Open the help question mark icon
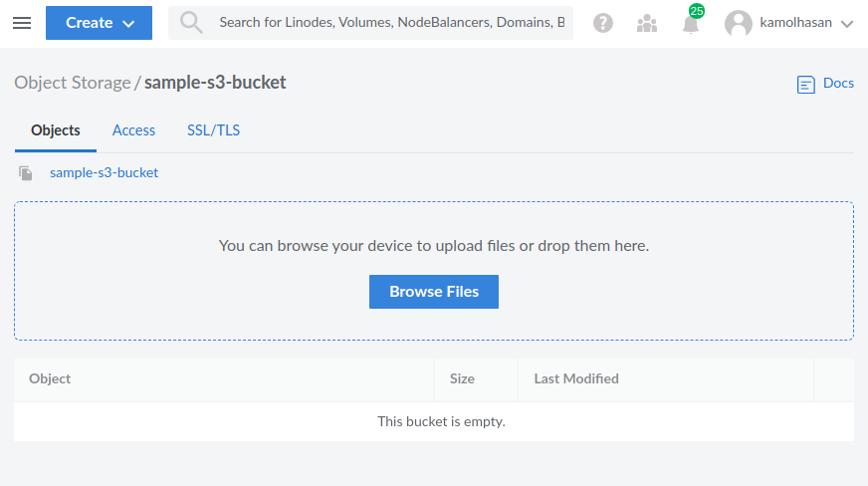Viewport: 868px width, 486px height. [x=603, y=23]
